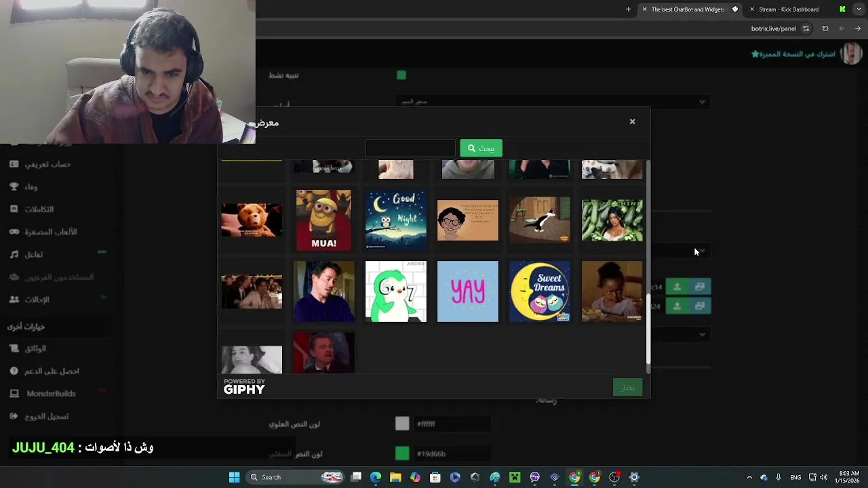Open the referrals people icon
The image size is (868, 488).
(x=14, y=299)
